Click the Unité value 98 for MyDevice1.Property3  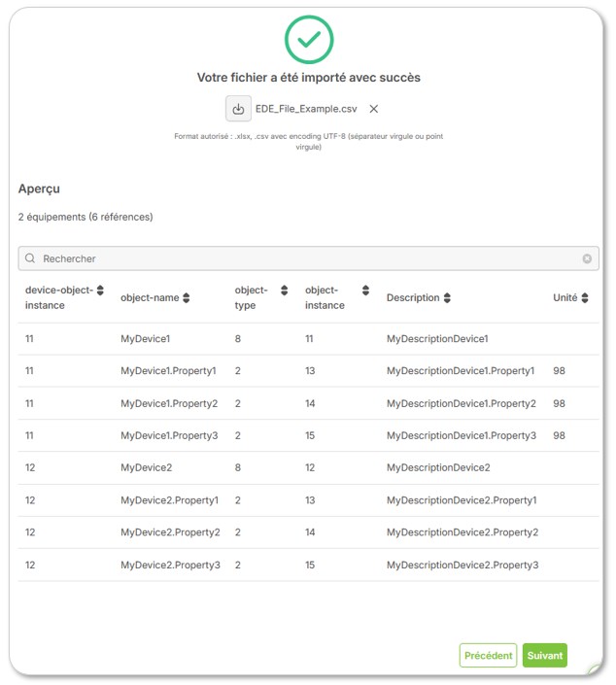(560, 435)
